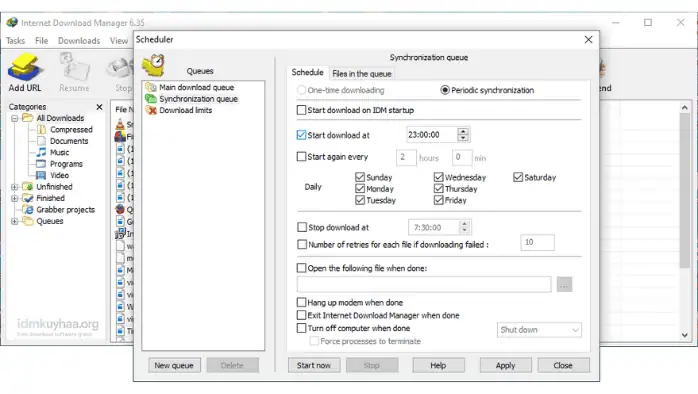Screen dimensions: 698x394
Task: Click the Finished folder icon
Action: tap(28, 198)
